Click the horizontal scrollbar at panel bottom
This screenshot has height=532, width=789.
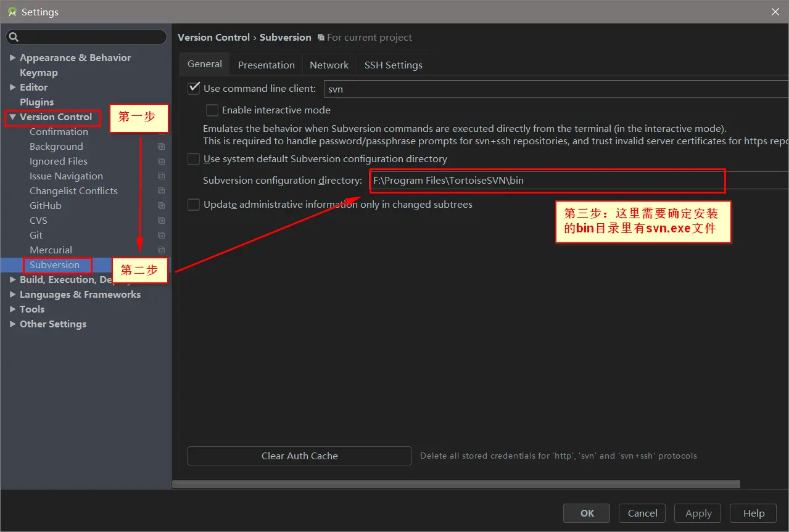click(456, 485)
